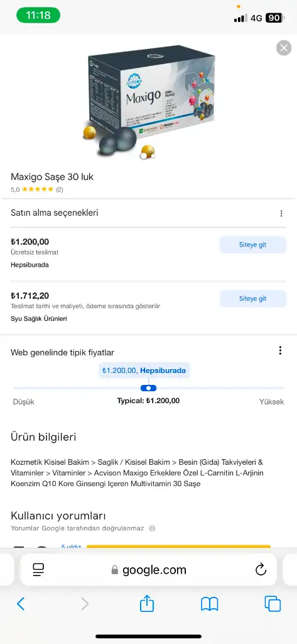Screen dimensions: 297x644
Task: Tap the google.com address field
Action: [x=148, y=569]
